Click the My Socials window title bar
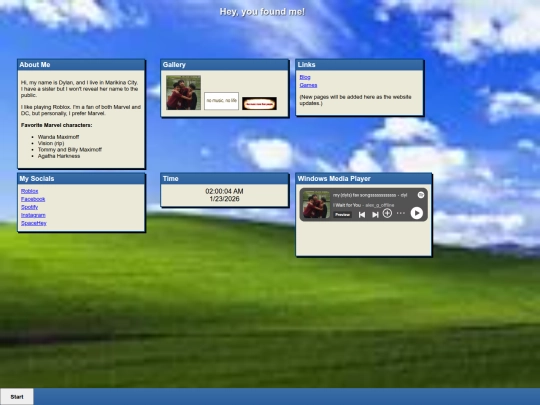The width and height of the screenshot is (540, 405). tap(81, 179)
